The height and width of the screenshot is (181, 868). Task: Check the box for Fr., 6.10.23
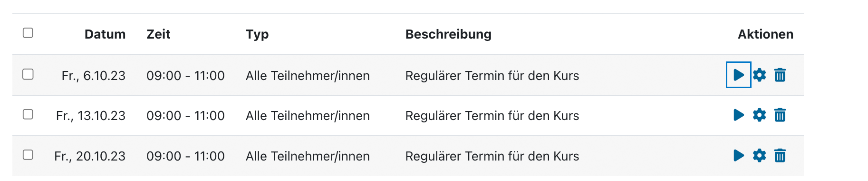pos(28,74)
